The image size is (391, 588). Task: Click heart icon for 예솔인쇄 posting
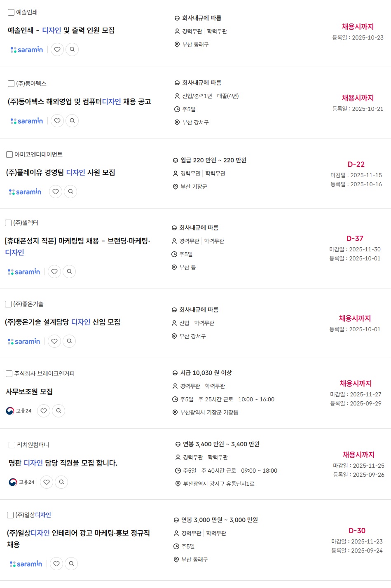point(57,49)
